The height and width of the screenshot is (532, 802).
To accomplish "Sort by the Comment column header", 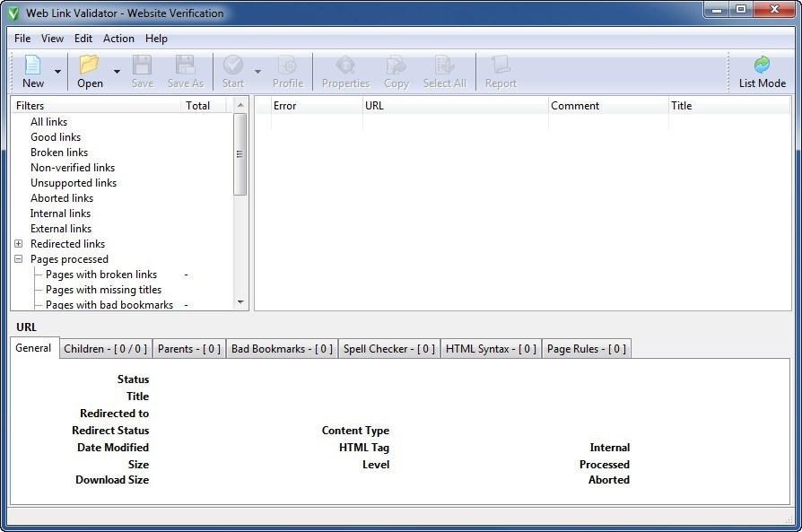I will coord(608,105).
